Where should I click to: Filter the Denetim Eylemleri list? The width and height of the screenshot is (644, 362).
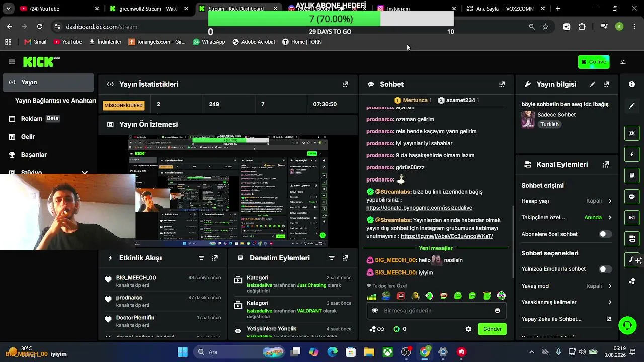coord(332,258)
